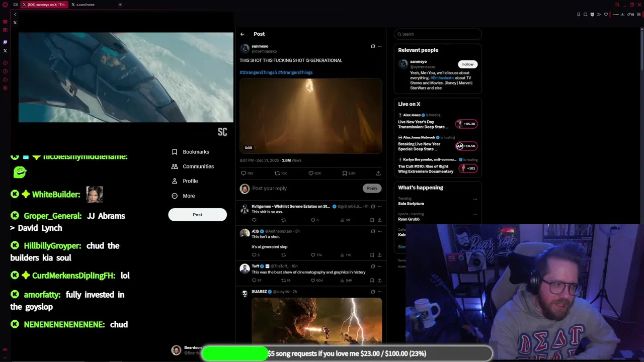Follow sanmeyo in Relevant people

pyautogui.click(x=467, y=64)
